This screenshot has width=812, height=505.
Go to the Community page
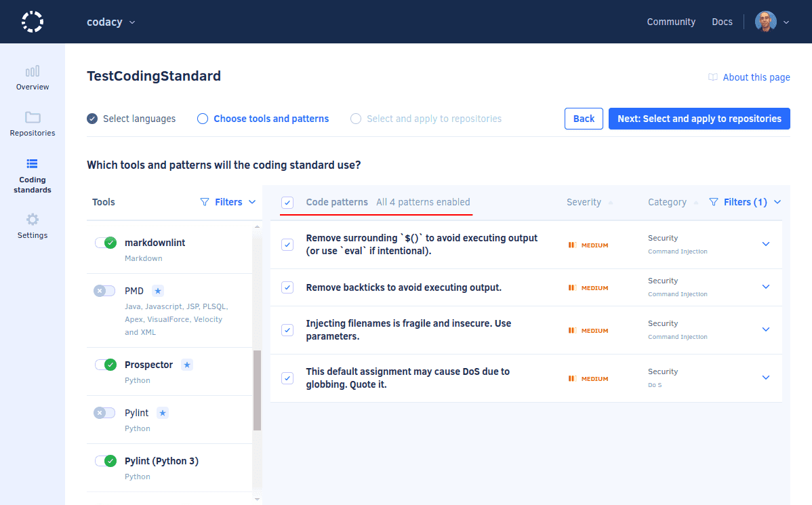coord(671,21)
